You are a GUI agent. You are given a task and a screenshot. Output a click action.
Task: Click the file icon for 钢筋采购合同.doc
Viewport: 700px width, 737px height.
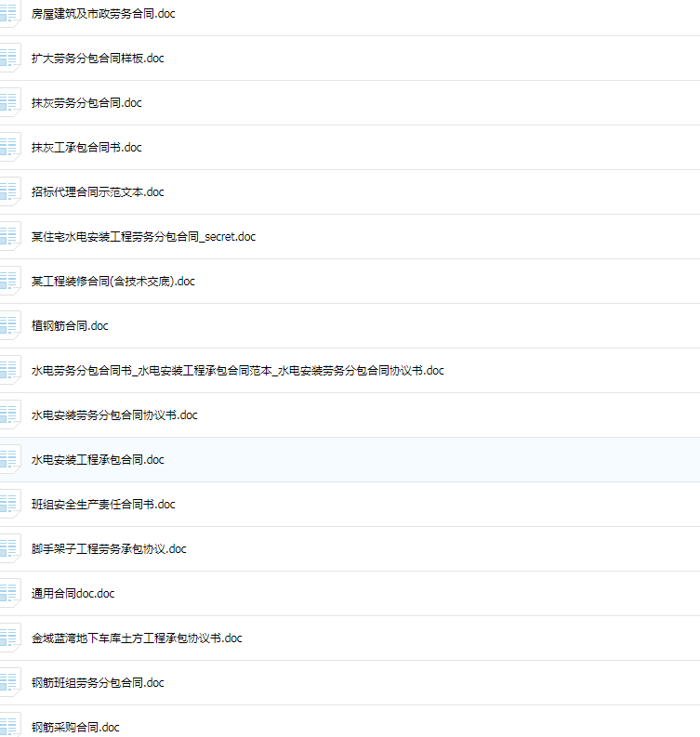pos(9,725)
